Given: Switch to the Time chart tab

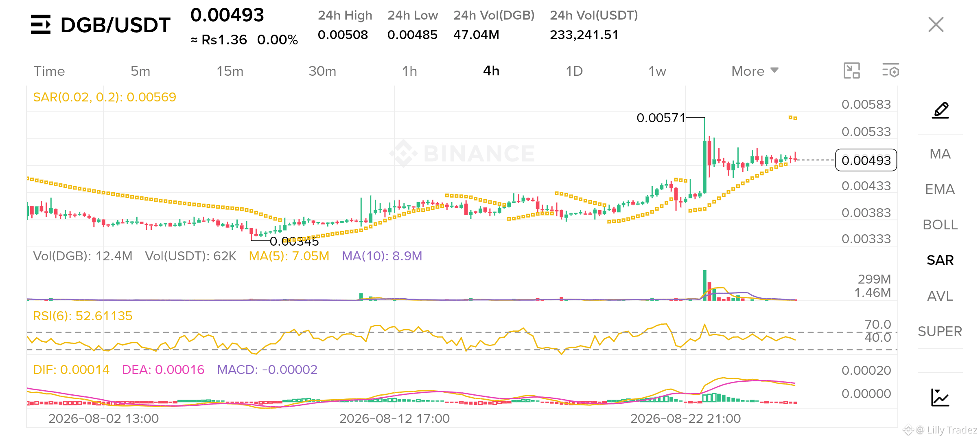Looking at the screenshot, I should 49,71.
